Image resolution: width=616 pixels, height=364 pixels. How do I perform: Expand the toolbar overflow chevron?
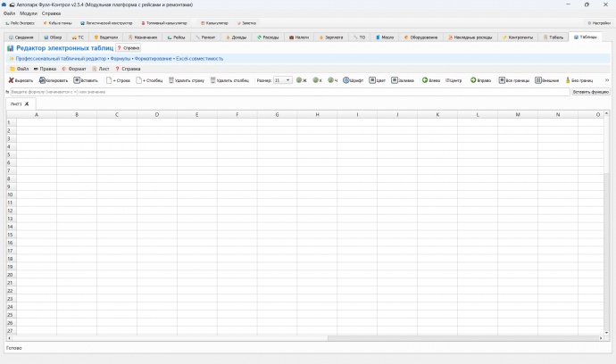(x=607, y=80)
